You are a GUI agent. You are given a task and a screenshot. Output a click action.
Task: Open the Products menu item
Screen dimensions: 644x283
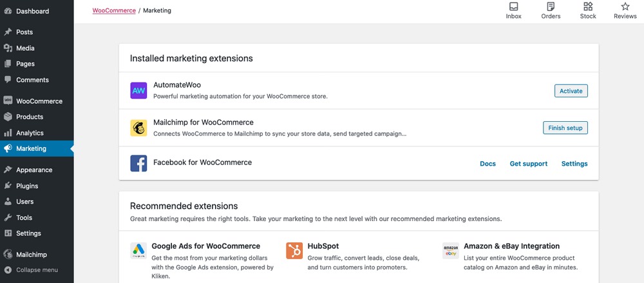(x=30, y=117)
